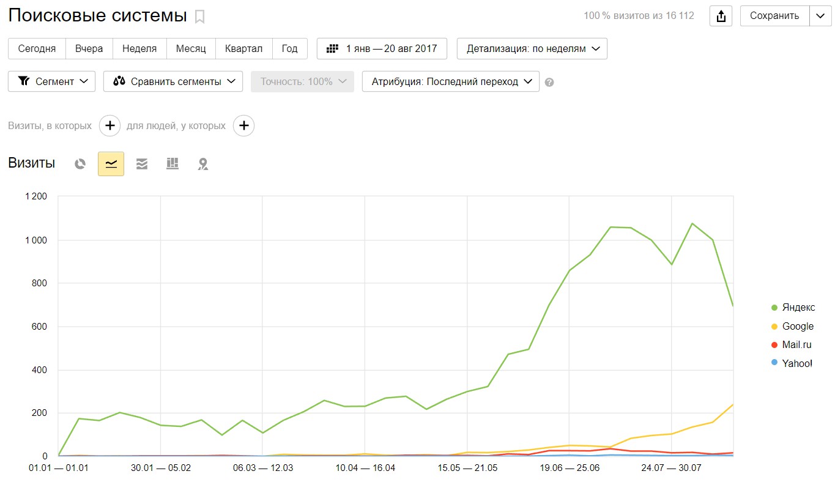This screenshot has height=504, width=835.
Task: Switch to stacked area chart view
Action: (142, 164)
